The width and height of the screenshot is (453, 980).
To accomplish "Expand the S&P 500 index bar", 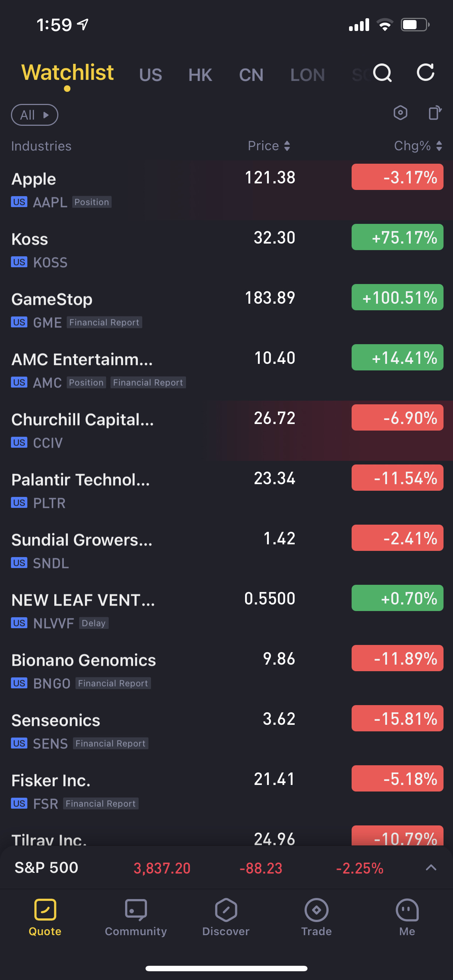I will (x=430, y=868).
